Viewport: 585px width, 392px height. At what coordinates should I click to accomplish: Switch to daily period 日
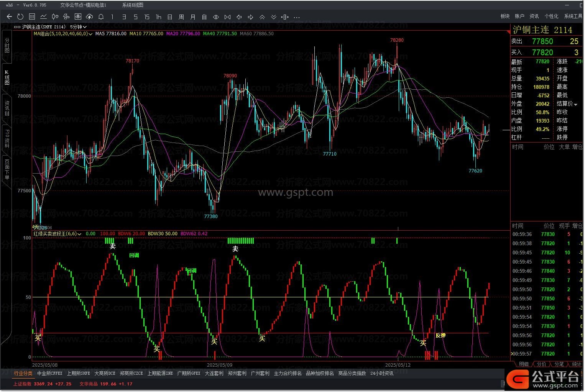(x=170, y=17)
